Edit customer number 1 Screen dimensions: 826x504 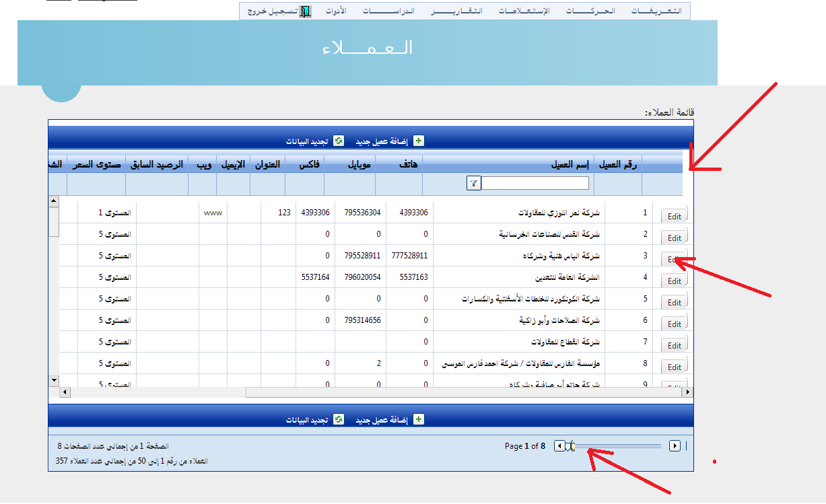(x=675, y=216)
